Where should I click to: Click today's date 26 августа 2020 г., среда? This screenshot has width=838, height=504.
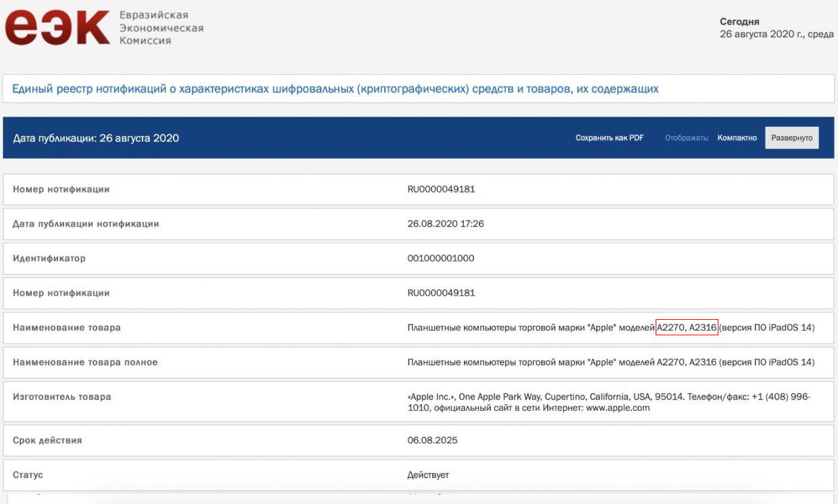tap(777, 34)
